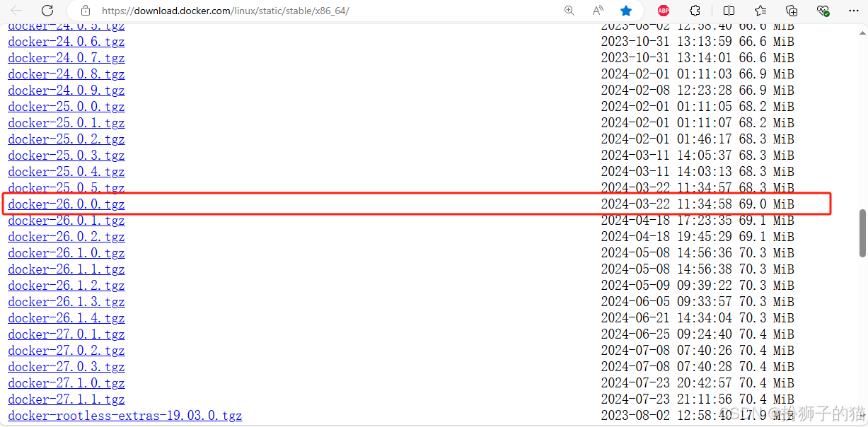Click the docker-26.1.1.tgz link
The width and height of the screenshot is (868, 427).
(66, 269)
